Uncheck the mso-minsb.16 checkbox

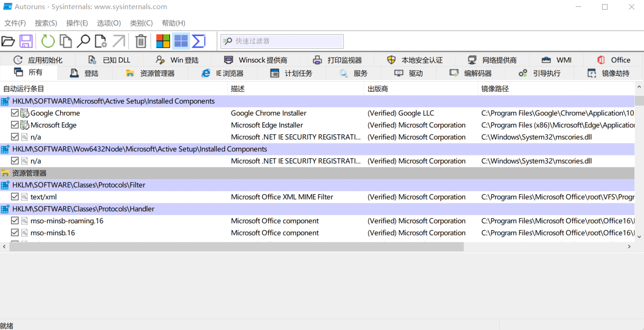15,232
